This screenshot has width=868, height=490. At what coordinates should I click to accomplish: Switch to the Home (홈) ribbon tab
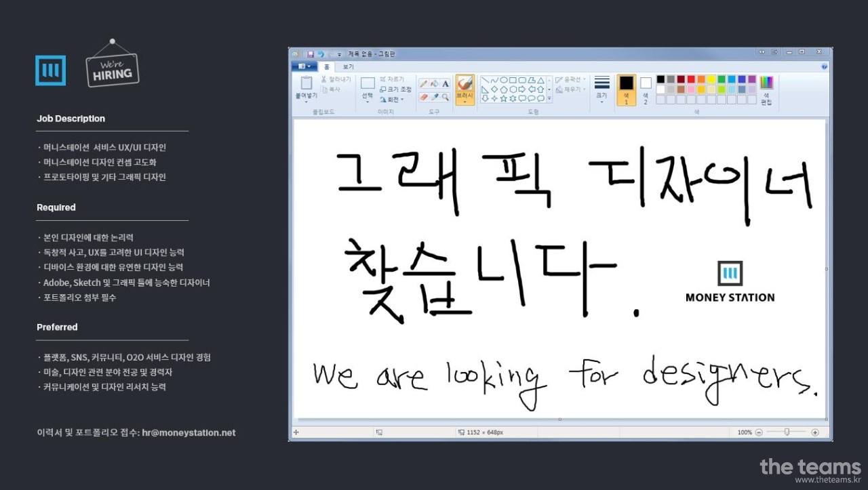click(x=327, y=67)
